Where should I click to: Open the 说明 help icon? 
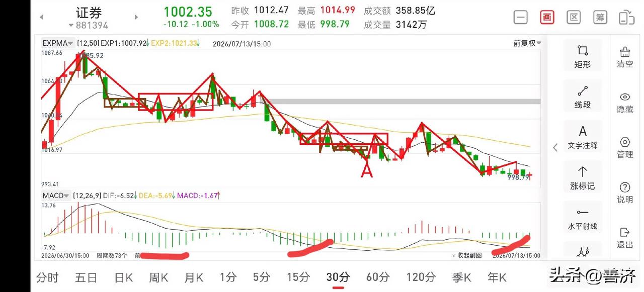625,192
